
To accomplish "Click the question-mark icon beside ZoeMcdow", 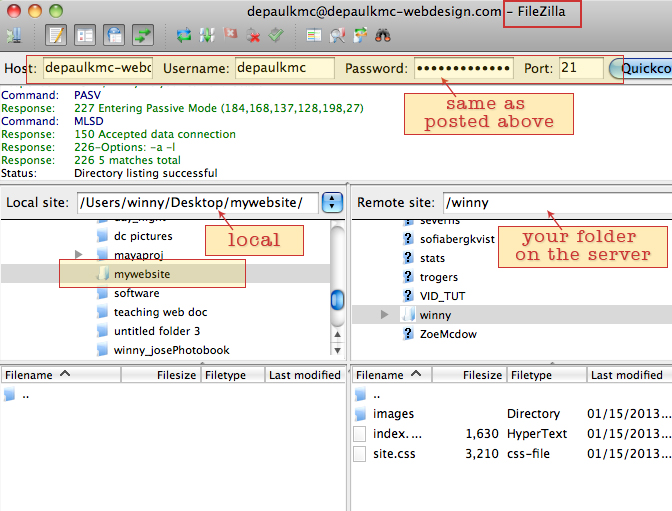I will pyautogui.click(x=408, y=334).
